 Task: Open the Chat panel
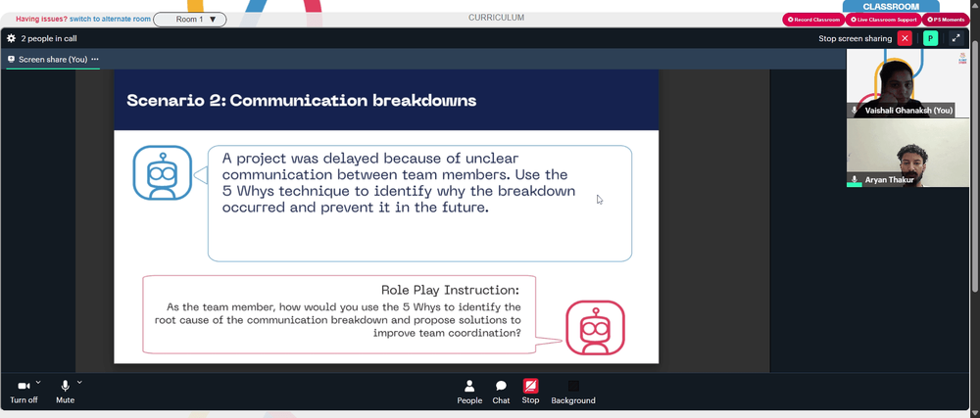pos(501,393)
